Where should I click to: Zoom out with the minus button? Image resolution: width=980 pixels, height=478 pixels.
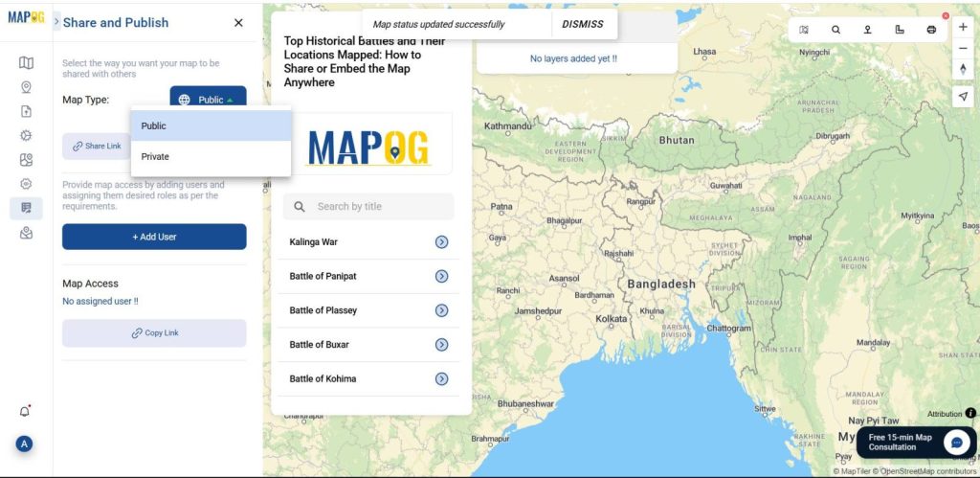click(x=963, y=49)
